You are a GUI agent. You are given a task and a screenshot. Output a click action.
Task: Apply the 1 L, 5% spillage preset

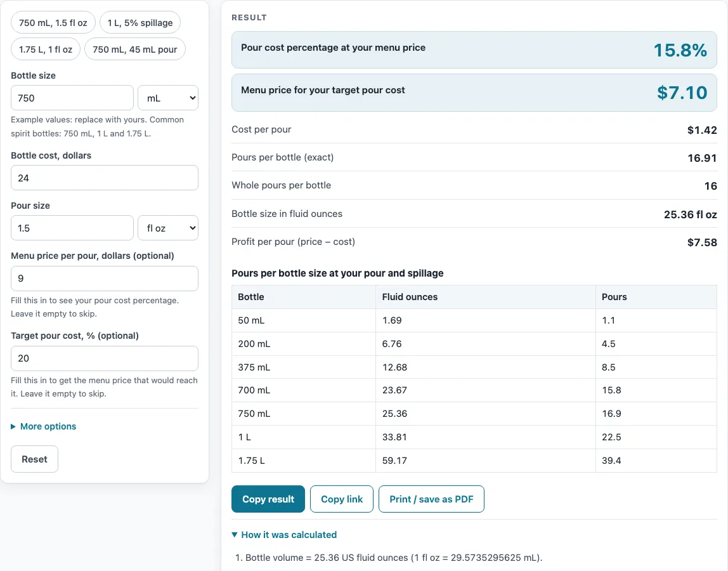(x=140, y=23)
